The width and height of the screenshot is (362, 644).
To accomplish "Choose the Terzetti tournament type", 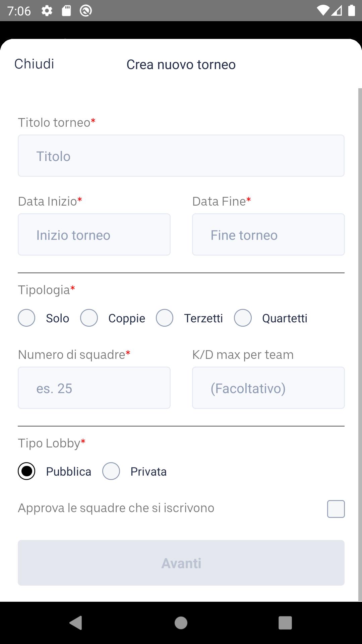I will pos(165,318).
